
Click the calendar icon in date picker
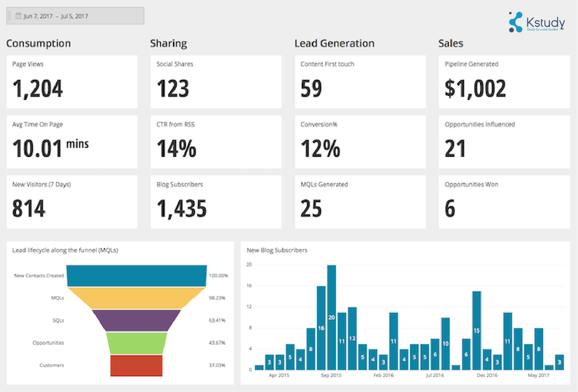[x=18, y=16]
